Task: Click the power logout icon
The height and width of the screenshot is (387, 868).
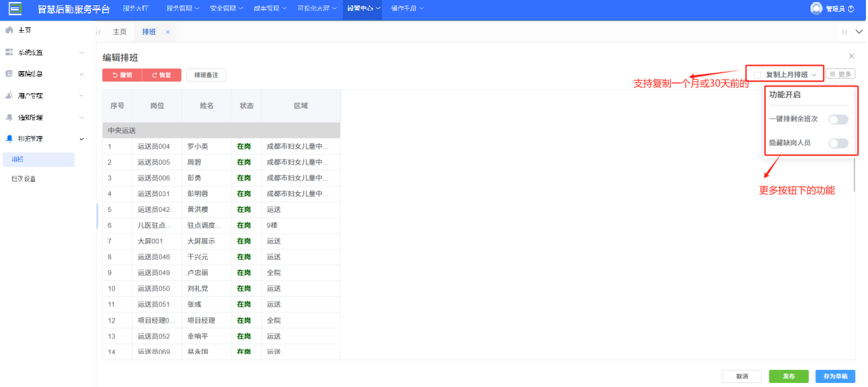Action: [x=851, y=9]
